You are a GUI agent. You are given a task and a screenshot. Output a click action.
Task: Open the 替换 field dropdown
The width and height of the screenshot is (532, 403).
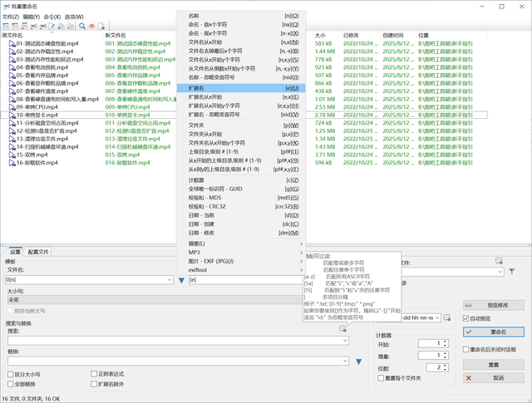click(346, 361)
